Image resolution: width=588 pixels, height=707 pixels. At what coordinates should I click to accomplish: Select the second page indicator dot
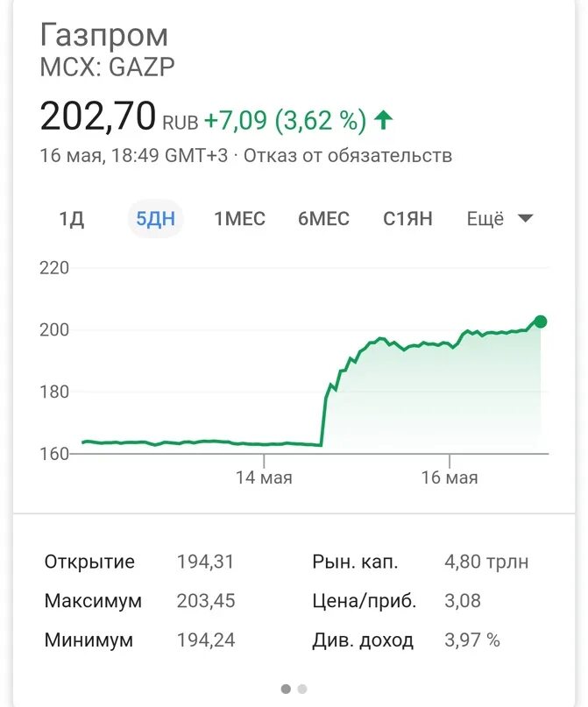pyautogui.click(x=302, y=689)
